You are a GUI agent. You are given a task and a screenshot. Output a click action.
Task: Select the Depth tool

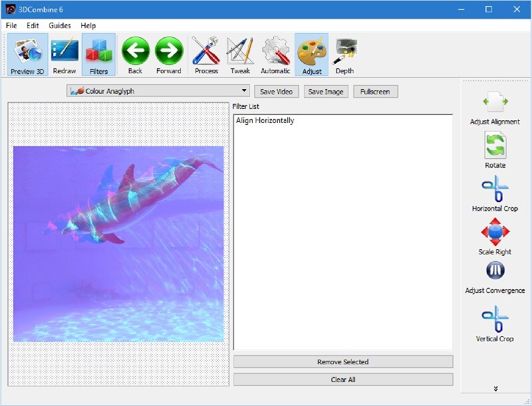coord(344,53)
